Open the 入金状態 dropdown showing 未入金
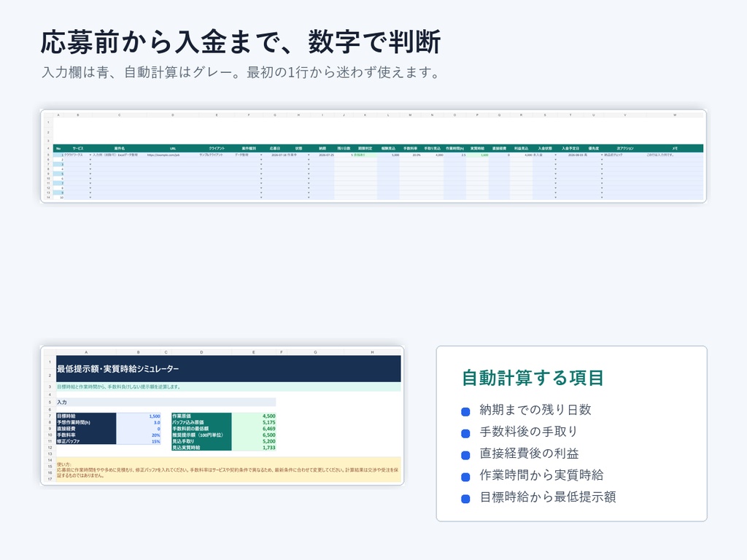Viewport: 747px width, 560px height. click(555, 155)
